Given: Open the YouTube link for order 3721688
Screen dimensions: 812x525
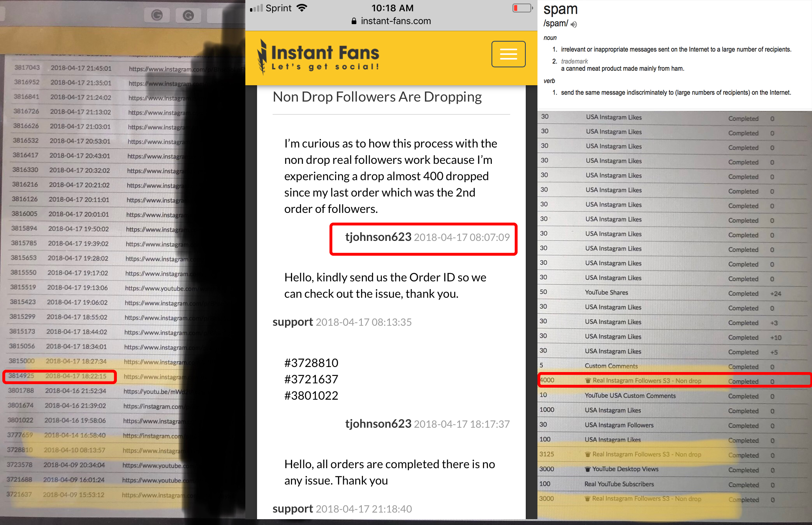Looking at the screenshot, I should coord(158,480).
